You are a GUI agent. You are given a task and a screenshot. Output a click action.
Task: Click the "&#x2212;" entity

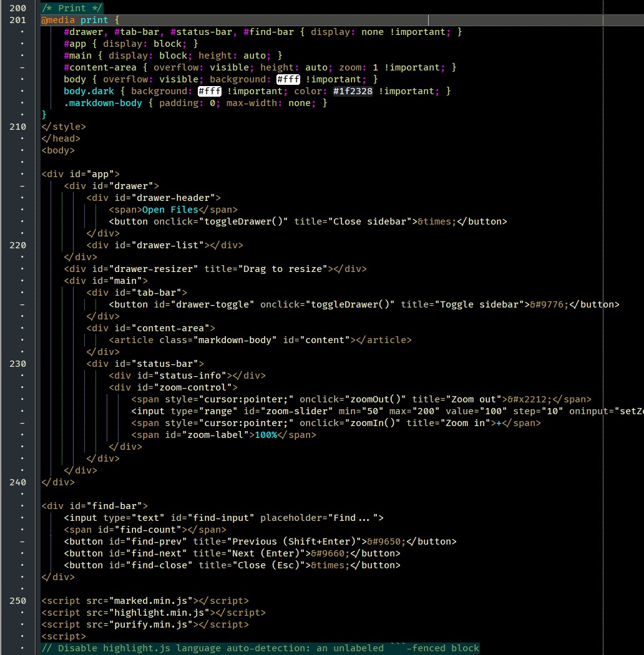coord(530,399)
